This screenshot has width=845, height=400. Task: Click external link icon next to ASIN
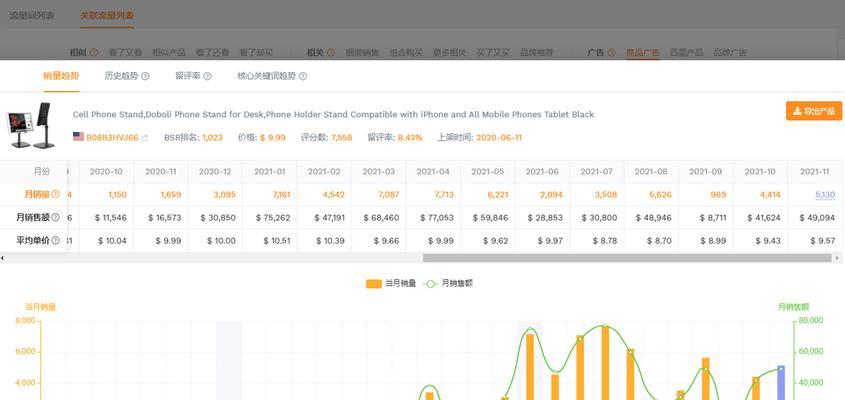click(x=144, y=138)
